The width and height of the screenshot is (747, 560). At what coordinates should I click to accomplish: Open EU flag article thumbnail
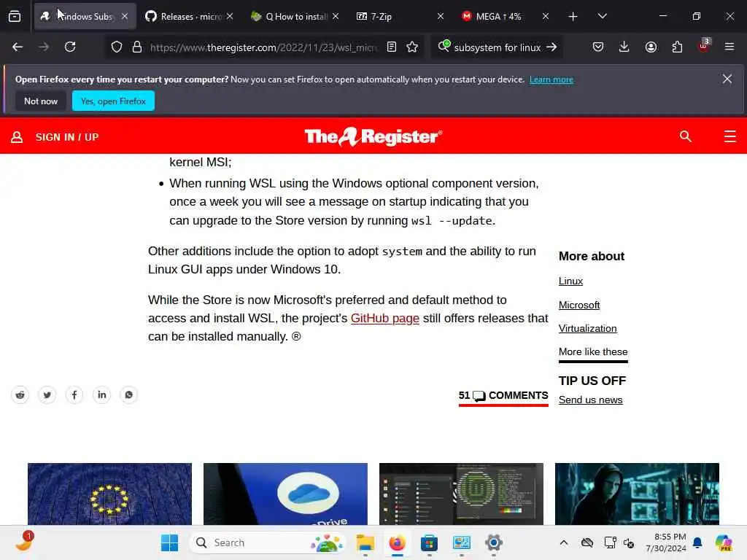(x=109, y=494)
